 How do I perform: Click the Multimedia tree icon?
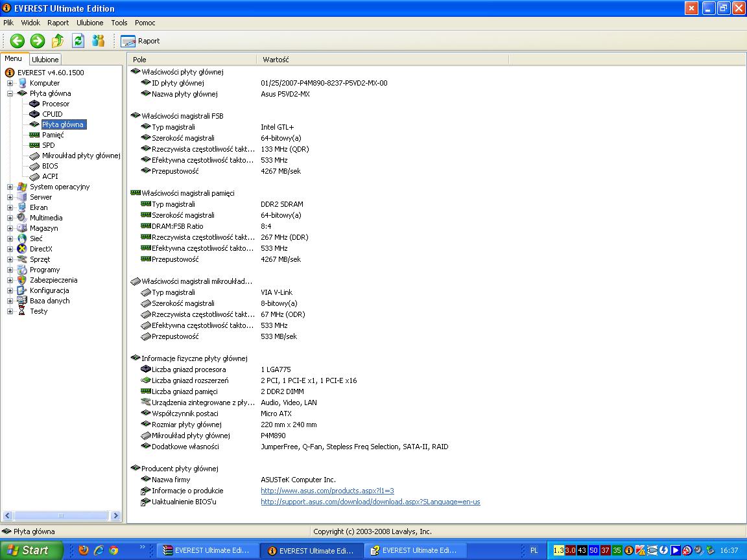tap(22, 218)
